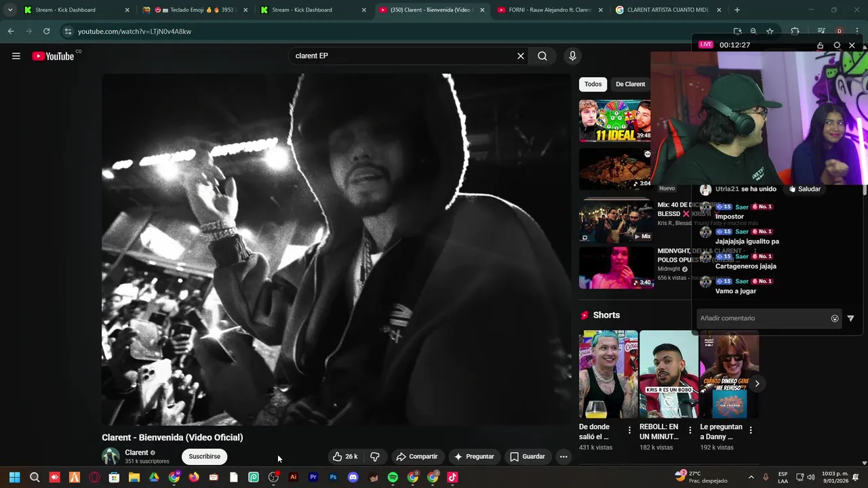The width and height of the screenshot is (868, 488).
Task: Open 'De donde salió el...' short
Action: (x=608, y=374)
